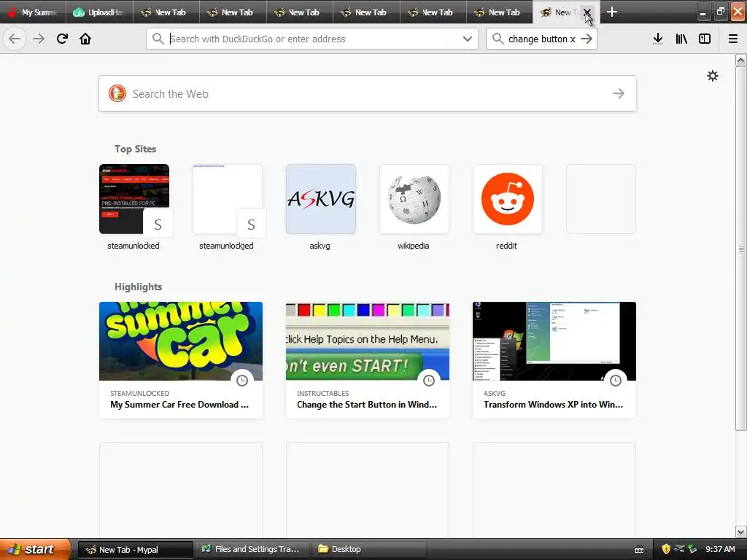Switch to the My Summer Car tab
747x560 pixels.
point(34,12)
